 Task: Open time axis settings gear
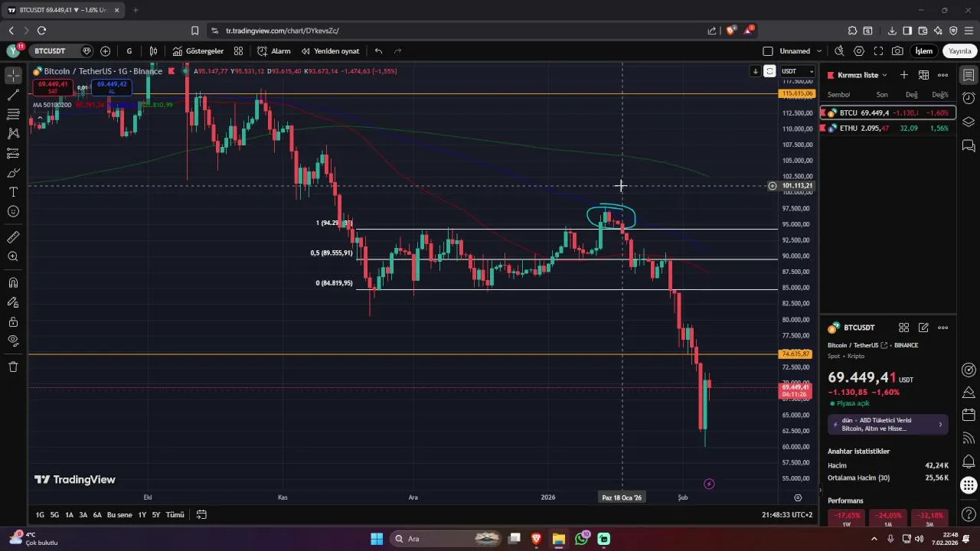[798, 497]
